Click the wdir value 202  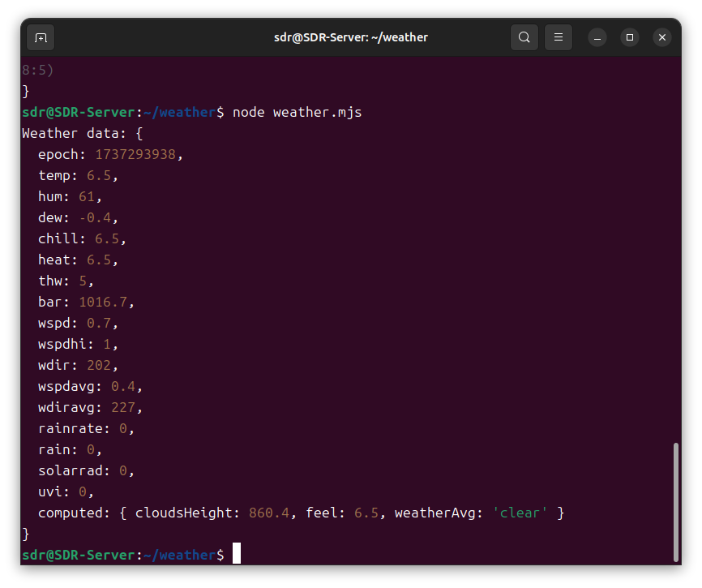[x=98, y=365]
